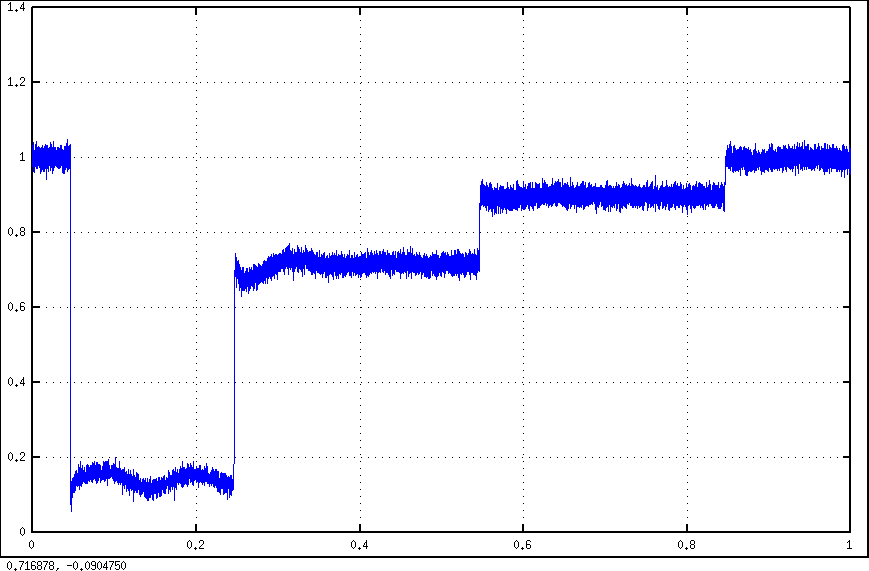Click the y-axis label 1.4

click(x=16, y=7)
